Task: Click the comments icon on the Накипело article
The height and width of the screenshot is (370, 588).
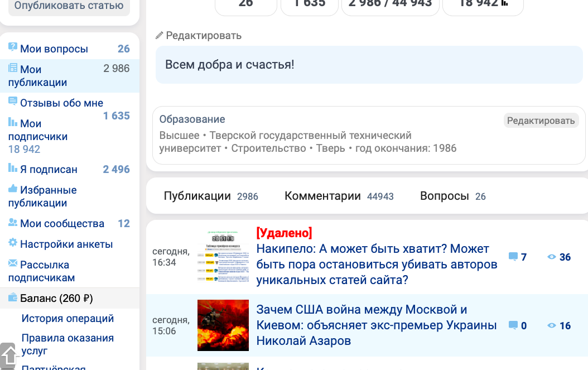Action: [x=513, y=257]
